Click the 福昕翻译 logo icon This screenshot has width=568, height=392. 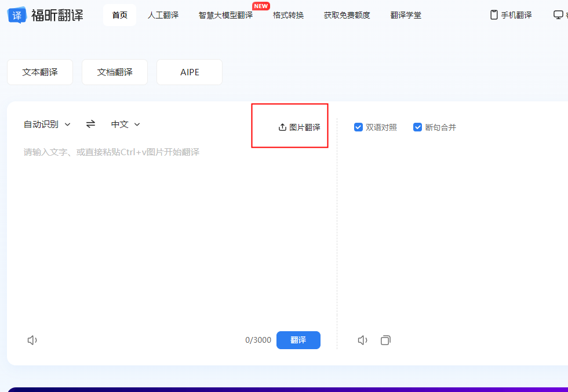click(17, 15)
